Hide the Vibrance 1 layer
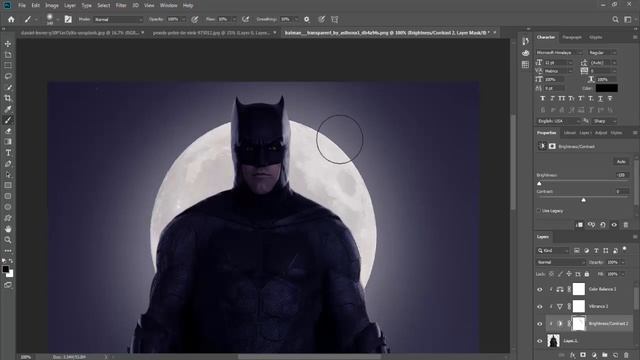Screen dimensions: 640x360 point(540,307)
